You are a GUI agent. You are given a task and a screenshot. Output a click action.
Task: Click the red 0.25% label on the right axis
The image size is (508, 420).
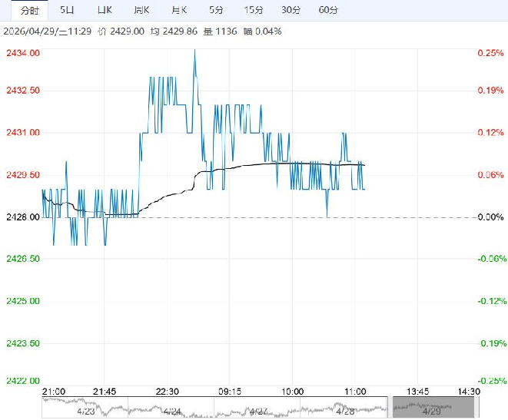[489, 53]
